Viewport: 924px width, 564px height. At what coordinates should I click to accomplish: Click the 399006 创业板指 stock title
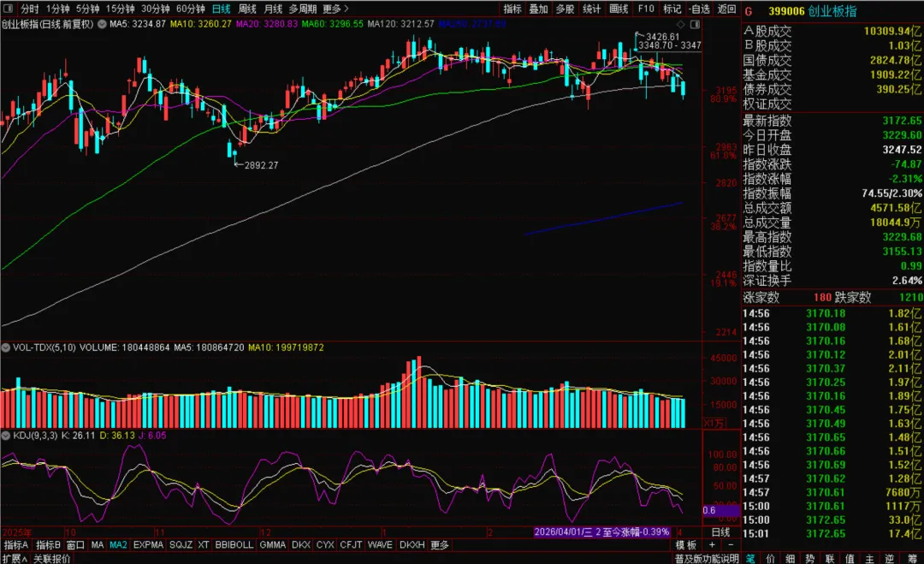click(813, 11)
